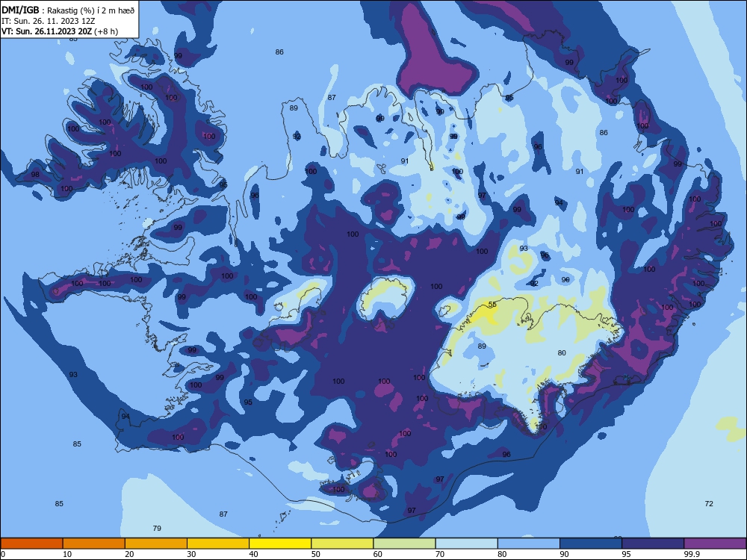Select the legend tick label '50'
This screenshot has width=747, height=560.
point(315,554)
